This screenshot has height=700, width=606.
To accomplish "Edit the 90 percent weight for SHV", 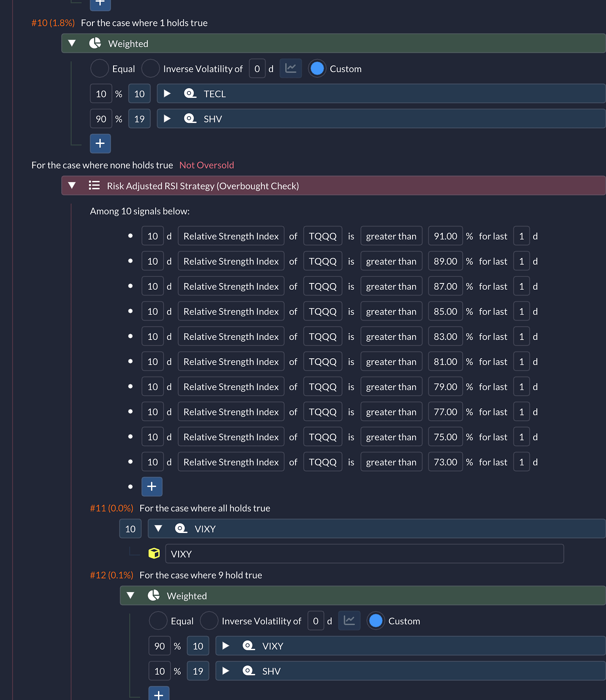I will click(101, 119).
